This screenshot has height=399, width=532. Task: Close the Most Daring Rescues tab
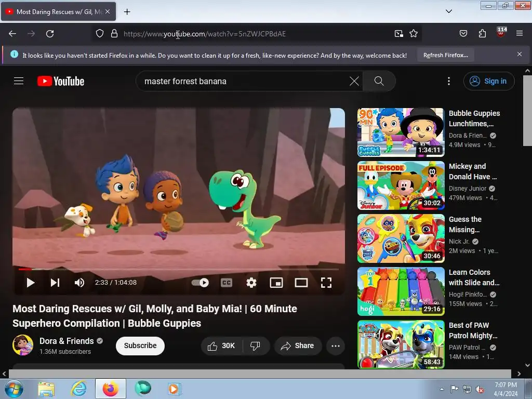coord(108,11)
